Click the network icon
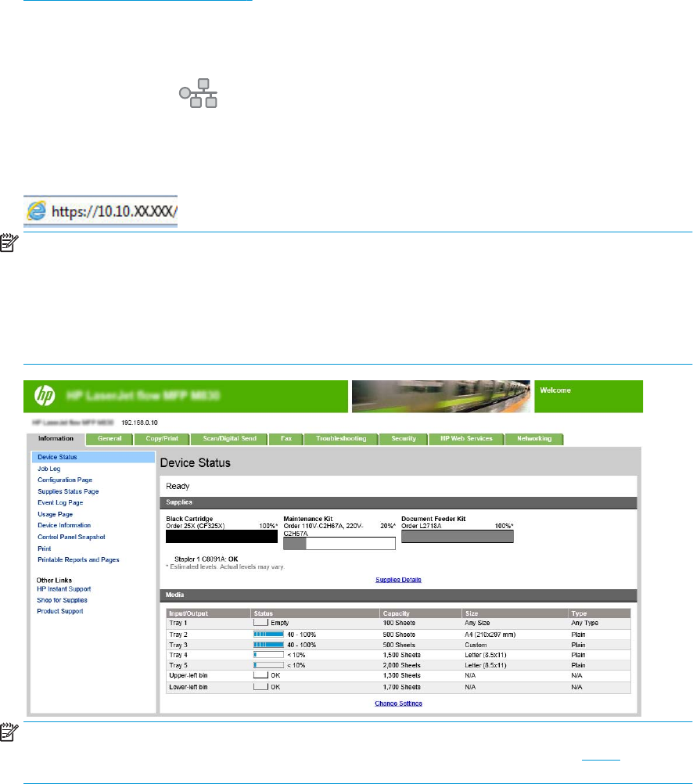The image size is (693, 784). click(x=198, y=93)
